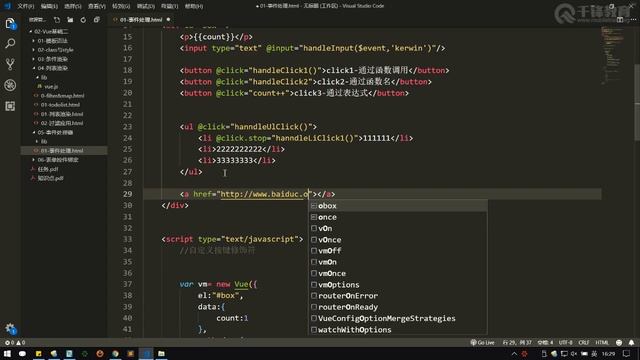The image size is (640, 360).
Task: Open the Manage gear at activity bar bottom
Action: pos(10,329)
